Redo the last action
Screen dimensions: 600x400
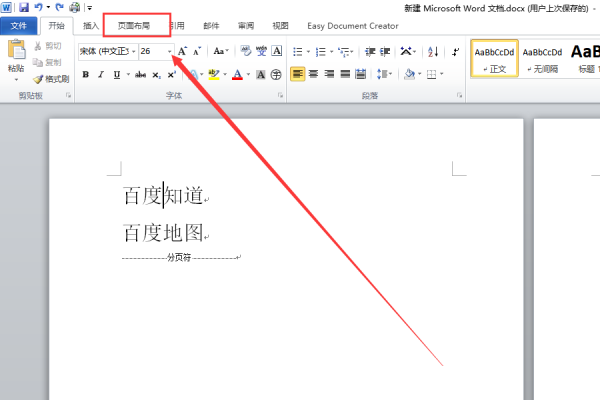pyautogui.click(x=59, y=7)
